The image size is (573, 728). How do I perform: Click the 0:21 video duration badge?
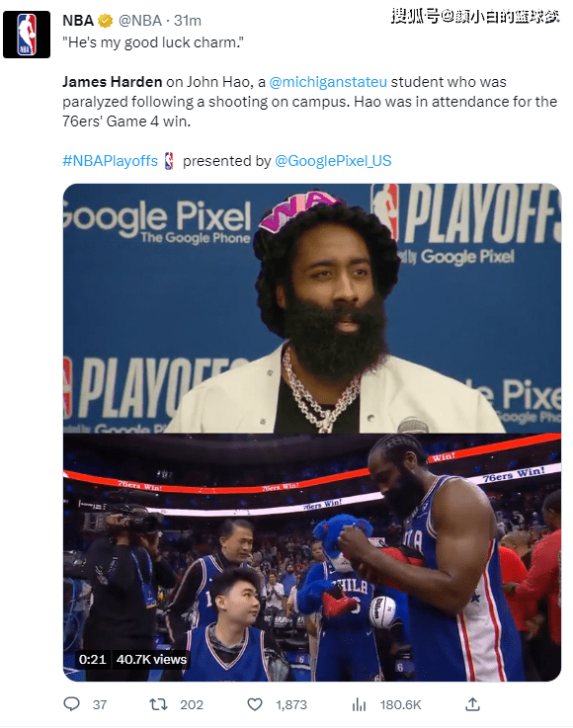[x=93, y=659]
